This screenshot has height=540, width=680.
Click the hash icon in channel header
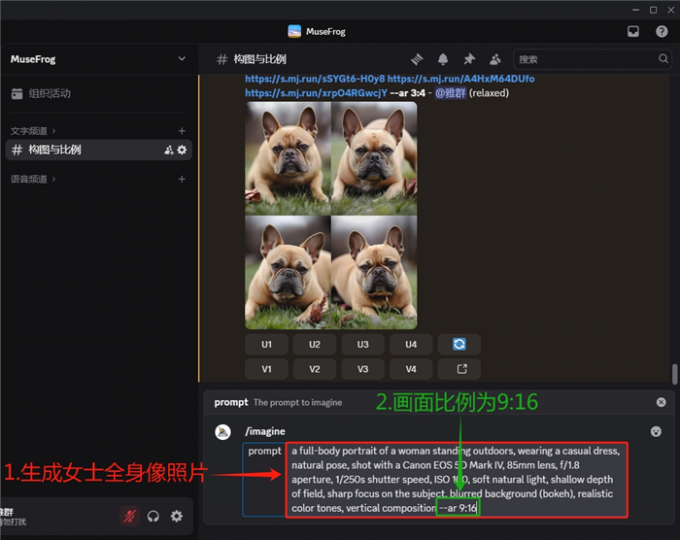coord(222,59)
